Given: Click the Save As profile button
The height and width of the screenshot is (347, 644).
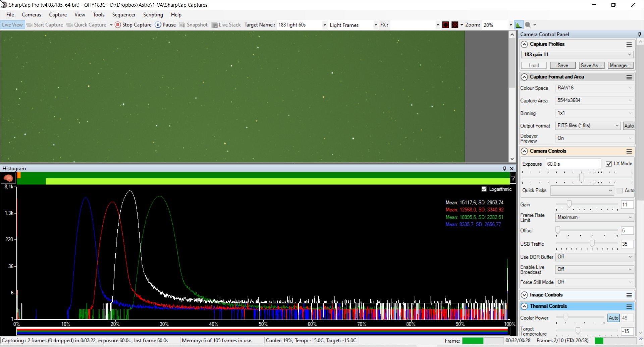Looking at the screenshot, I should pyautogui.click(x=591, y=65).
